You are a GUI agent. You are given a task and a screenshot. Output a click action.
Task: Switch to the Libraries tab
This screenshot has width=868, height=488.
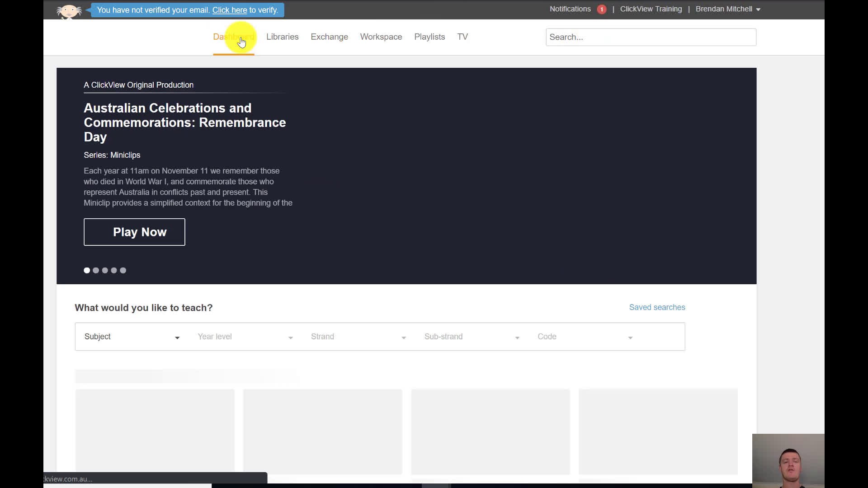pos(282,37)
